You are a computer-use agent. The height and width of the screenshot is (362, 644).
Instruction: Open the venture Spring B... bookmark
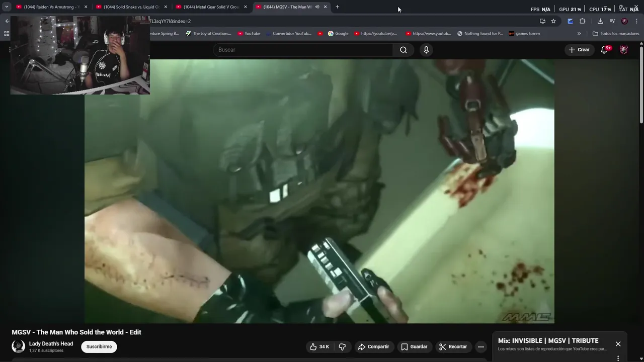(164, 34)
